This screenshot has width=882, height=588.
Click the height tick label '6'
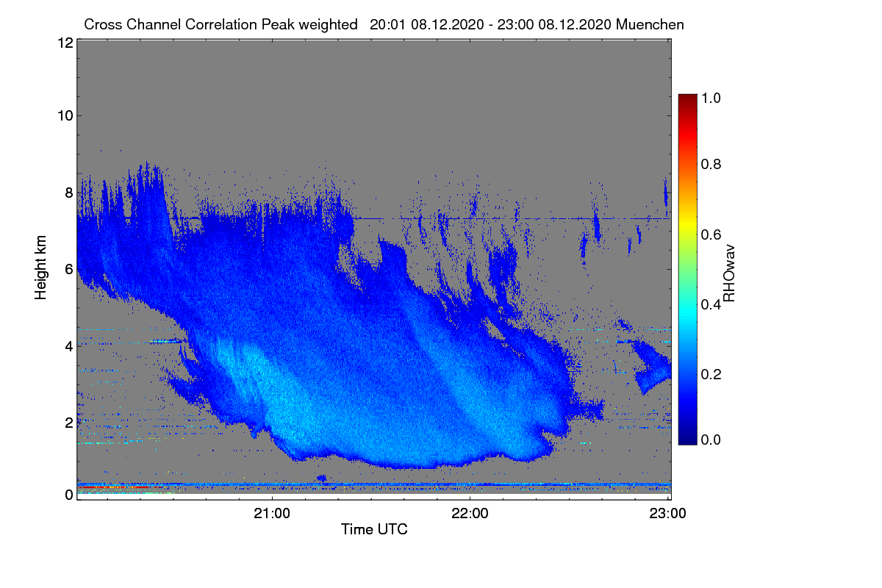tap(69, 269)
